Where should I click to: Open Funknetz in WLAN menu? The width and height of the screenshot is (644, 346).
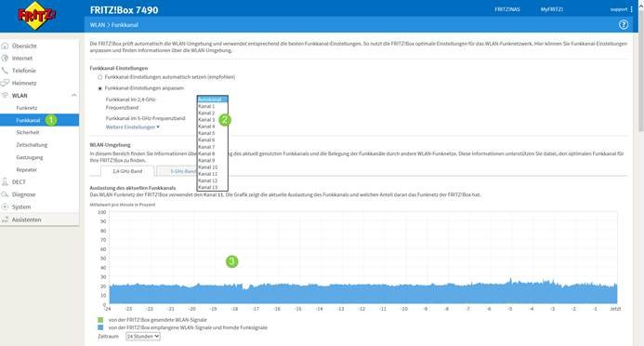point(27,108)
